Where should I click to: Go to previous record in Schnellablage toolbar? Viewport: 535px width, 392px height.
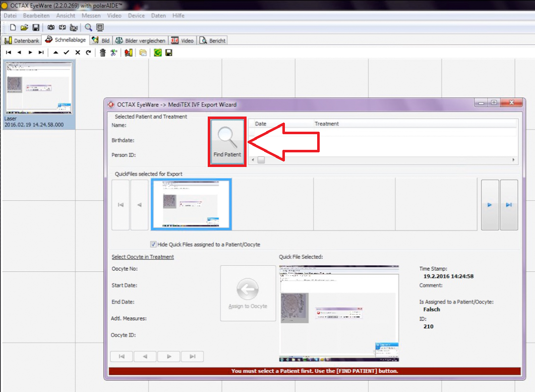19,52
